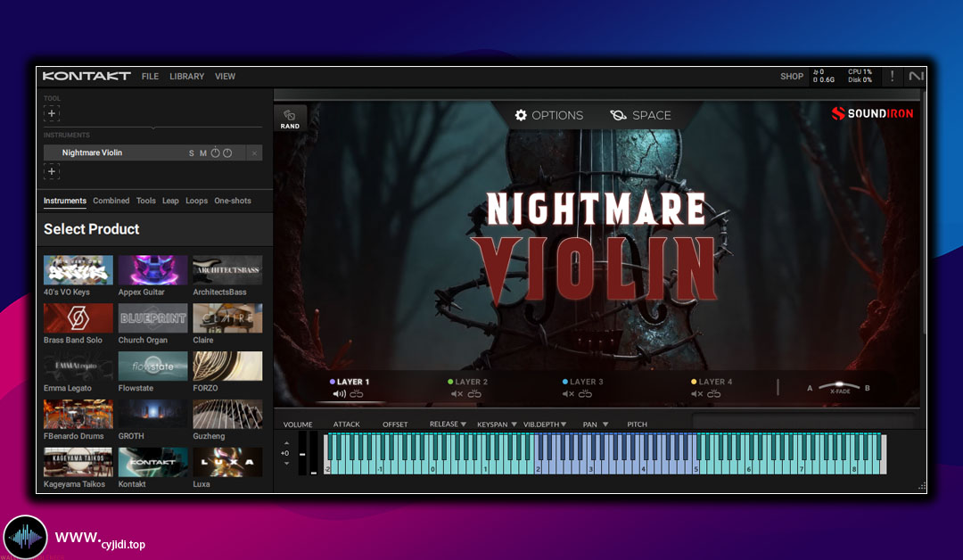
Task: Select the Emma Legato product thumbnail
Action: tap(78, 366)
